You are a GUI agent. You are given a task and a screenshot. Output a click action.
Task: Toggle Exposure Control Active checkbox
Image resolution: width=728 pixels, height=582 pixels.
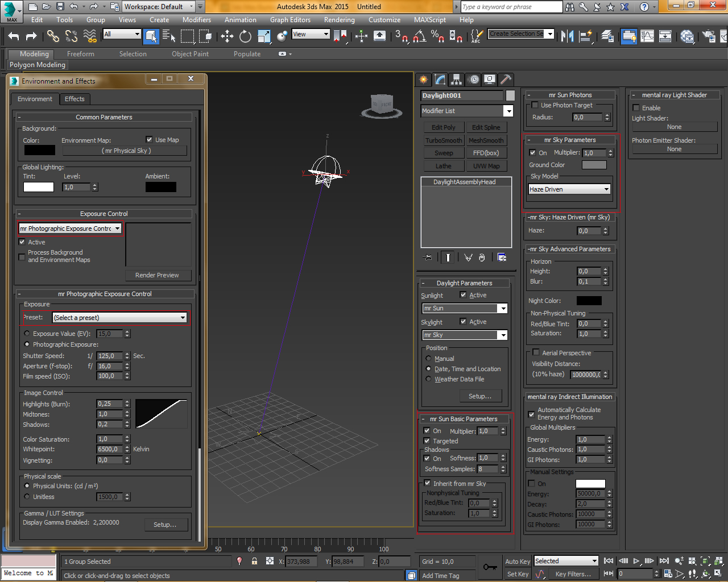point(22,242)
